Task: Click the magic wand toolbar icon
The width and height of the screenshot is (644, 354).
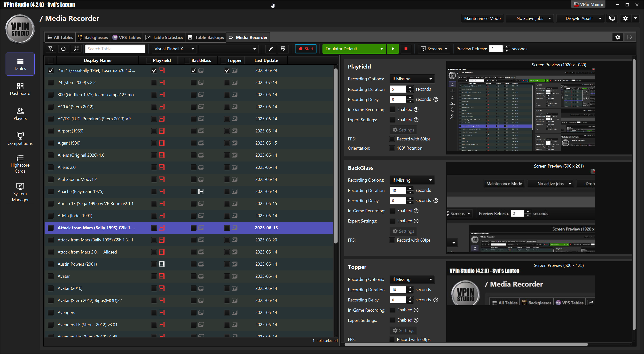Action: (x=76, y=49)
